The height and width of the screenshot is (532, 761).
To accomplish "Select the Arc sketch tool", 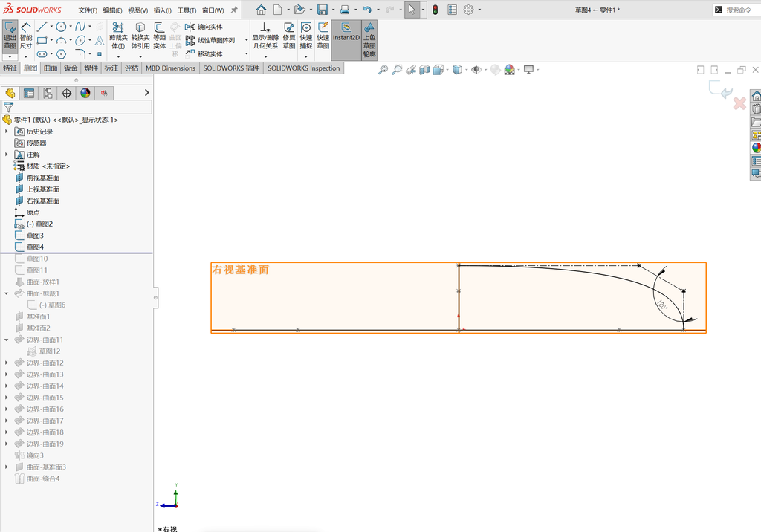I will tap(61, 40).
